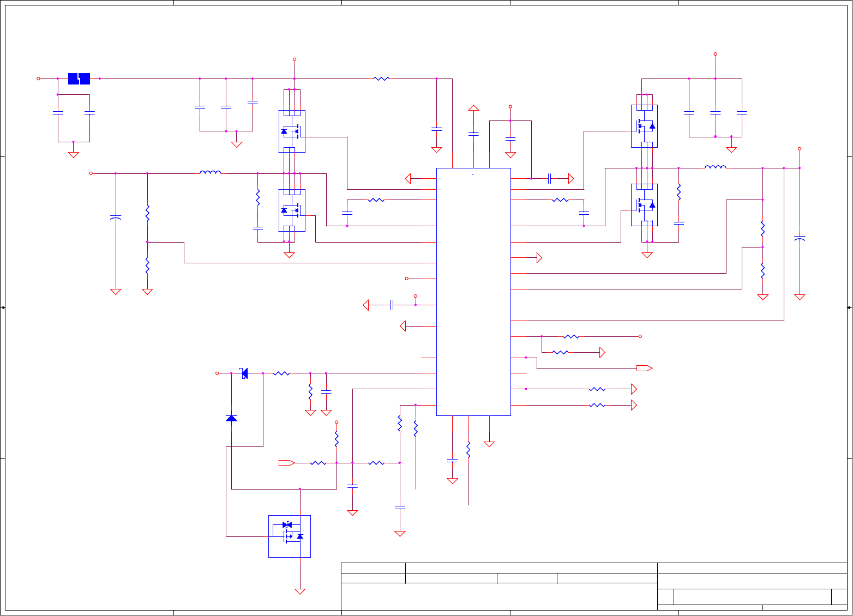
Task: Select the upper-right high-side MOSFET symbol
Action: [644, 126]
